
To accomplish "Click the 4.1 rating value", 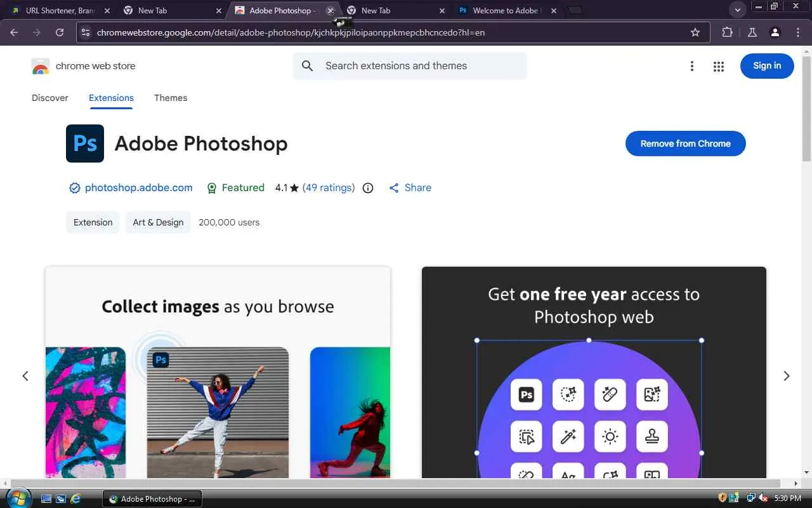I will [x=281, y=188].
